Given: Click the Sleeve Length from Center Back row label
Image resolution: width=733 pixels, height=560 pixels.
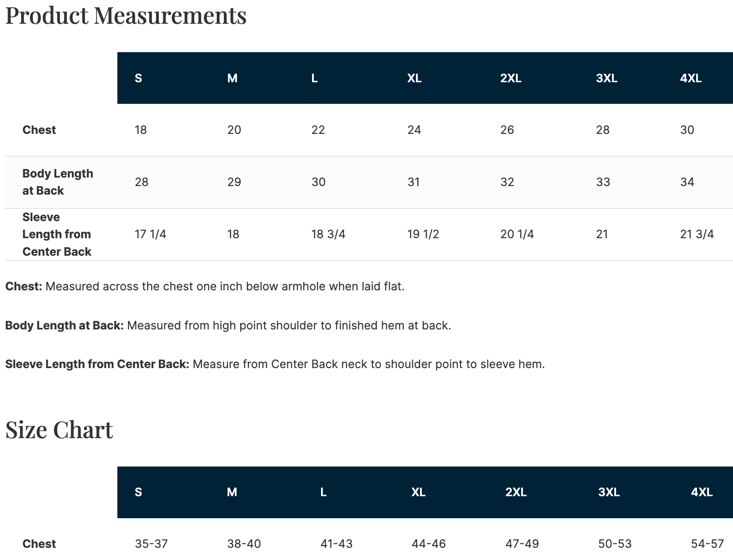Looking at the screenshot, I should coord(57,234).
